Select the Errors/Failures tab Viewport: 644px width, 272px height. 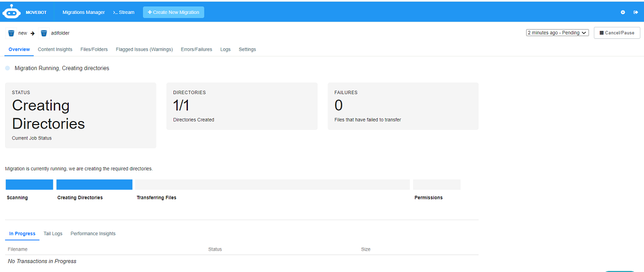[x=196, y=49]
